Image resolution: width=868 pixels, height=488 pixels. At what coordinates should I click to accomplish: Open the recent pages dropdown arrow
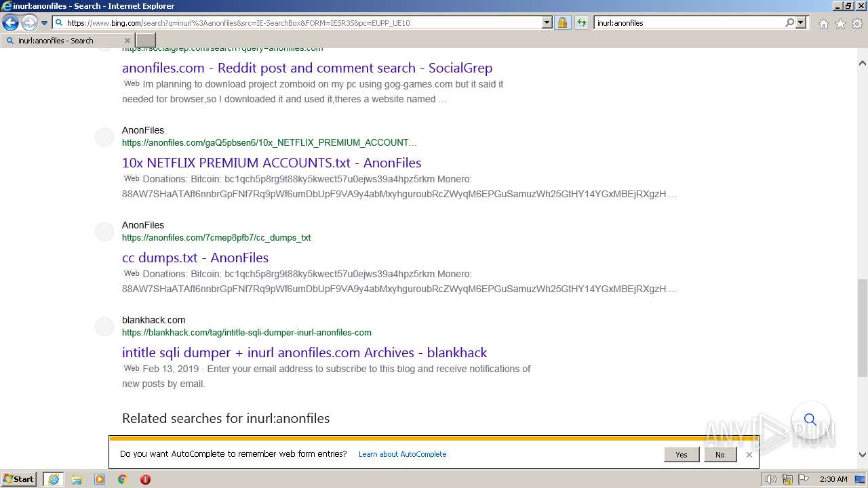[44, 23]
